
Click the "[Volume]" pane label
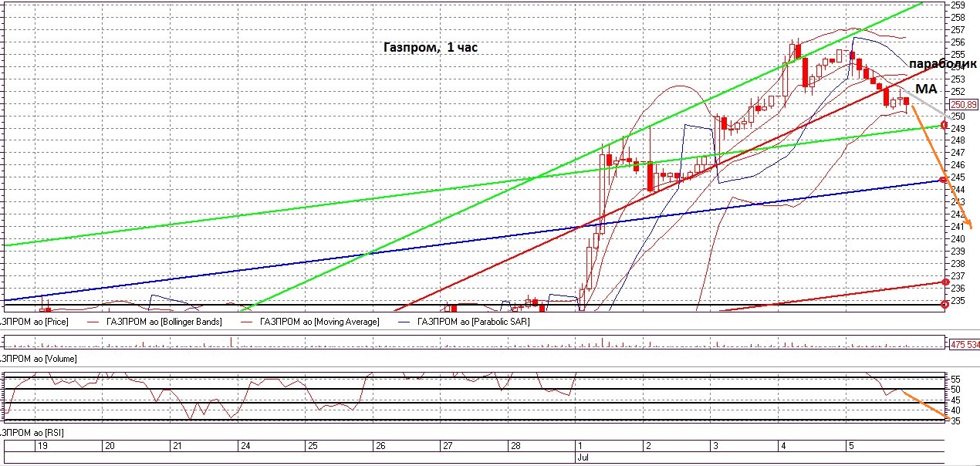(39, 360)
